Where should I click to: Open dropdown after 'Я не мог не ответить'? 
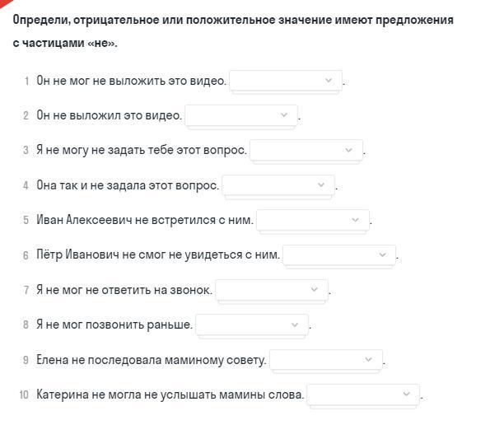(271, 290)
